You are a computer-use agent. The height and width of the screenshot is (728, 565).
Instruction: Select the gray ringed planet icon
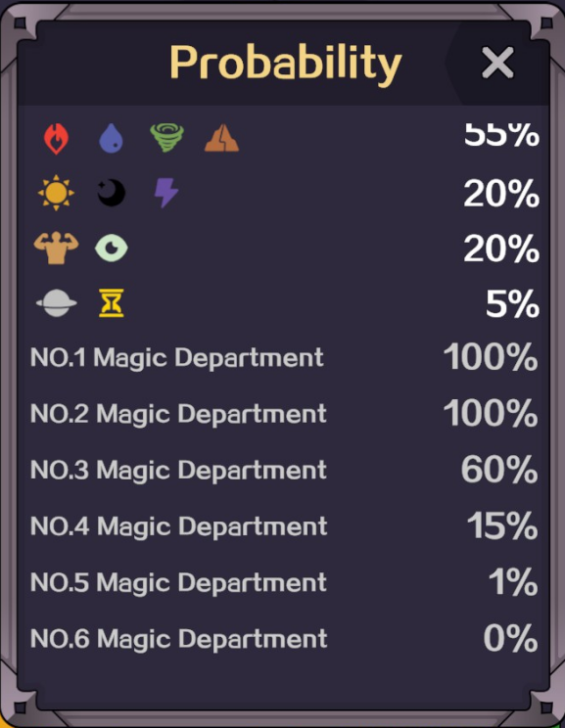click(x=56, y=303)
